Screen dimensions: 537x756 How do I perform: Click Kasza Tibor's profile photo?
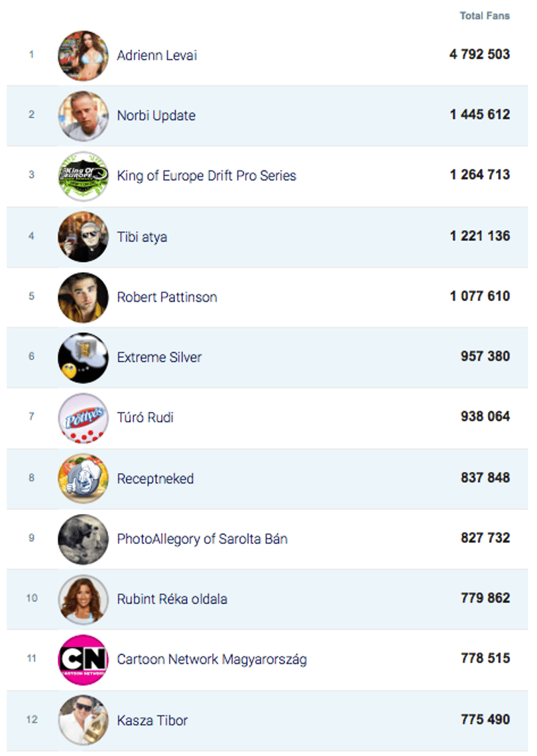(x=83, y=720)
